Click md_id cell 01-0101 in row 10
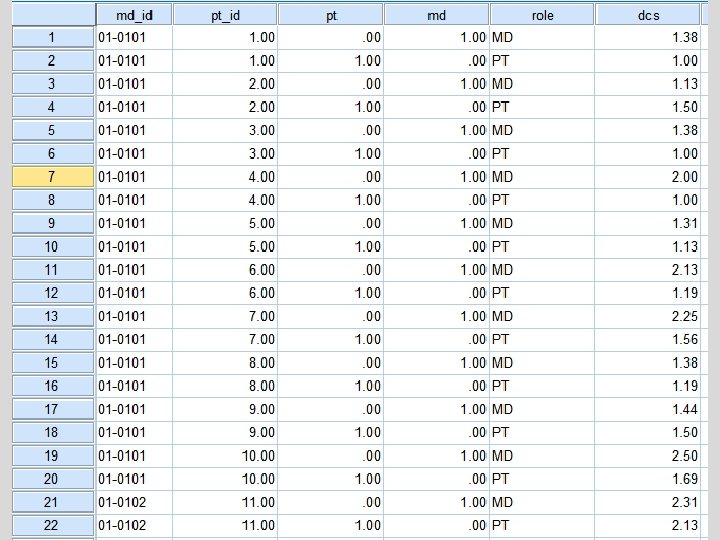 [x=134, y=247]
